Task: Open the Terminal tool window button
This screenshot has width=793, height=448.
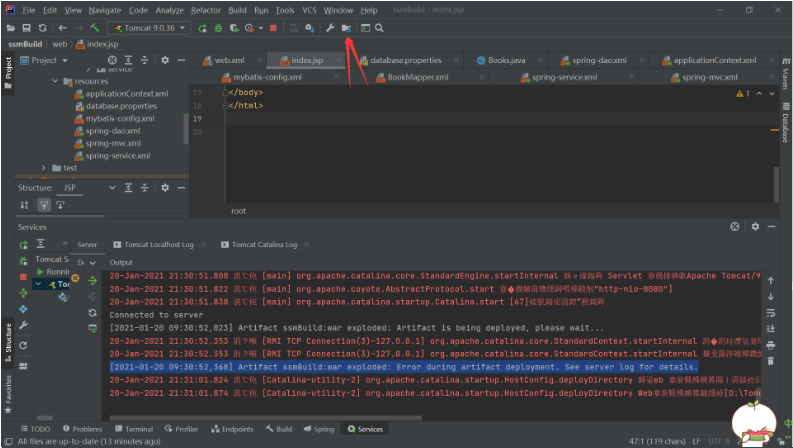Action: pyautogui.click(x=134, y=429)
